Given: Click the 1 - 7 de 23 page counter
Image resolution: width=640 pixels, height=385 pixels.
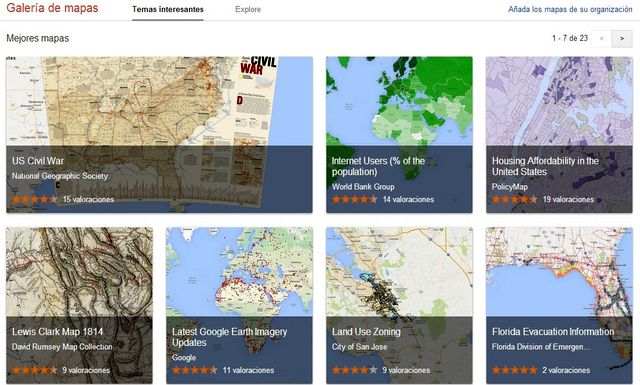Looking at the screenshot, I should [570, 38].
